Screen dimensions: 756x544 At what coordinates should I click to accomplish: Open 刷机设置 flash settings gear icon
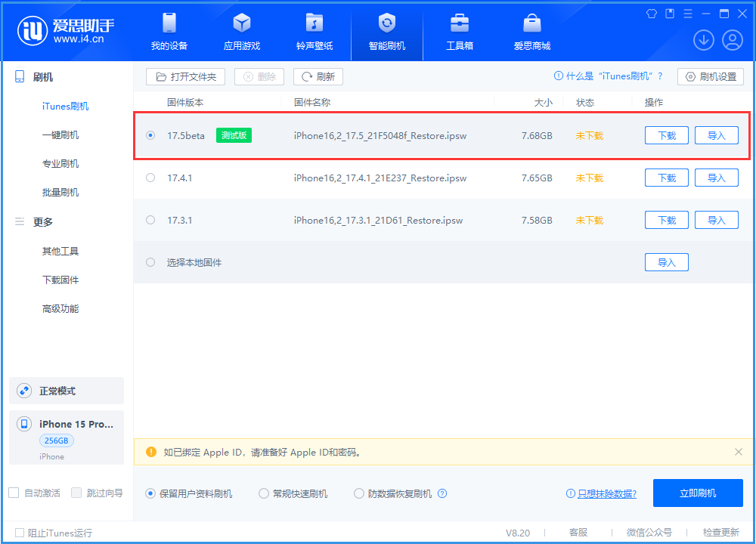pos(710,76)
